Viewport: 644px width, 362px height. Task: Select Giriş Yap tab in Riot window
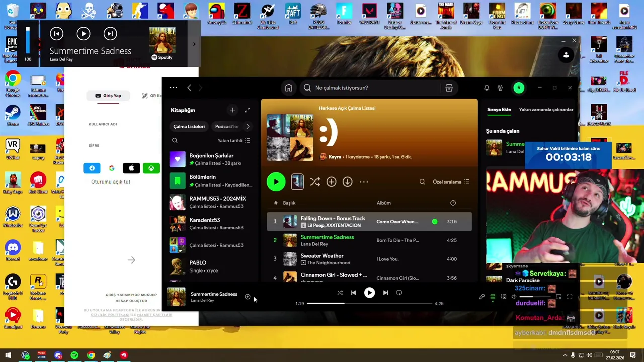point(108,96)
